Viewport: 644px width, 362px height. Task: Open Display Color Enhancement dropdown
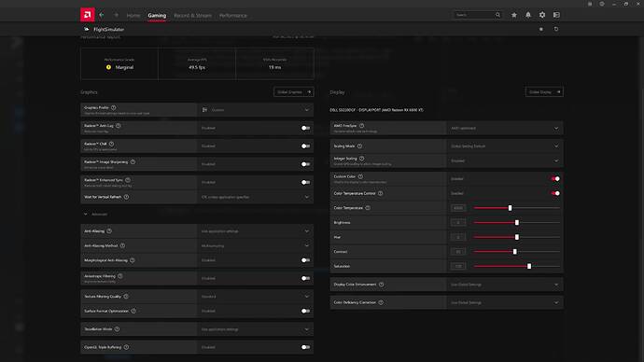505,284
